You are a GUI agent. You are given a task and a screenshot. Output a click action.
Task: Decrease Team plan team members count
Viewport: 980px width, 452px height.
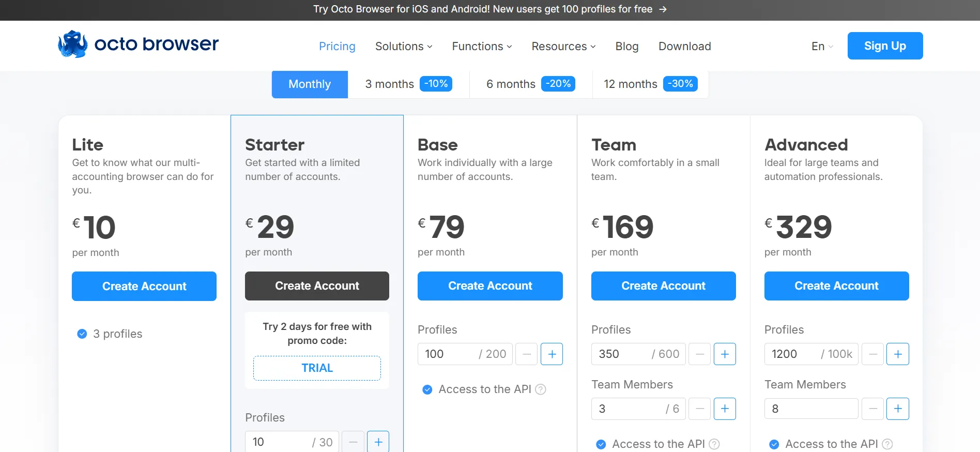point(700,409)
